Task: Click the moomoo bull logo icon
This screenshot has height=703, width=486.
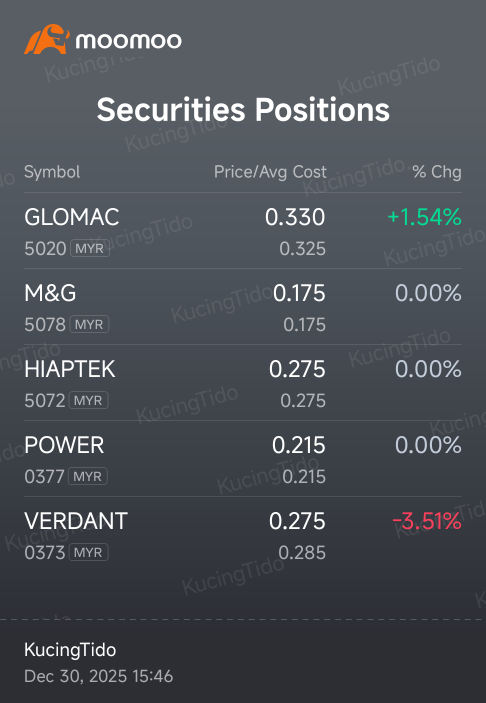Action: [47, 39]
